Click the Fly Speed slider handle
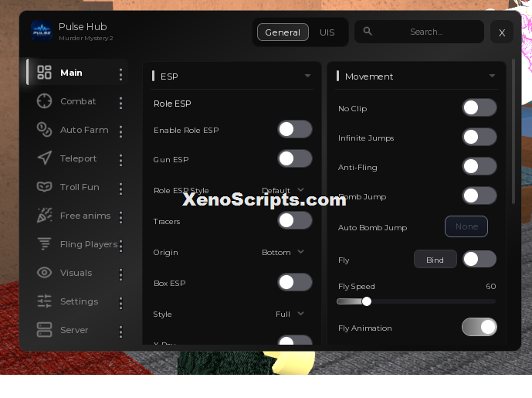This screenshot has width=532, height=398. [x=367, y=301]
